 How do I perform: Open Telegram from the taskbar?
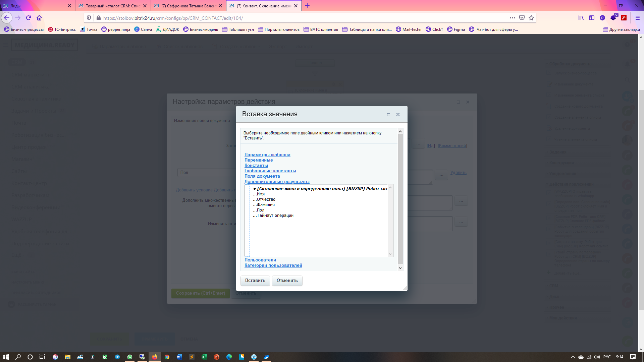(117, 357)
